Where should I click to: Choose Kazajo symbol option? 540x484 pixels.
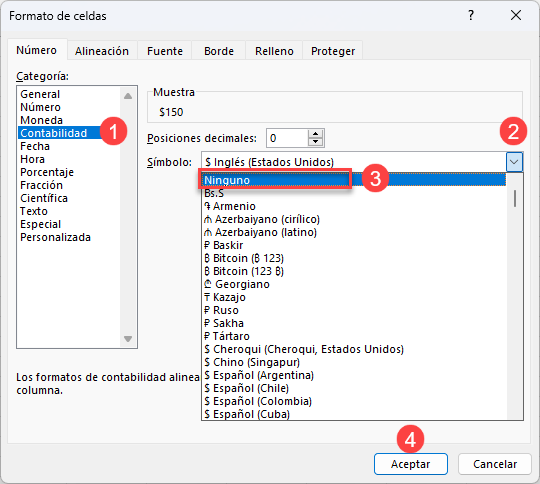point(354,297)
